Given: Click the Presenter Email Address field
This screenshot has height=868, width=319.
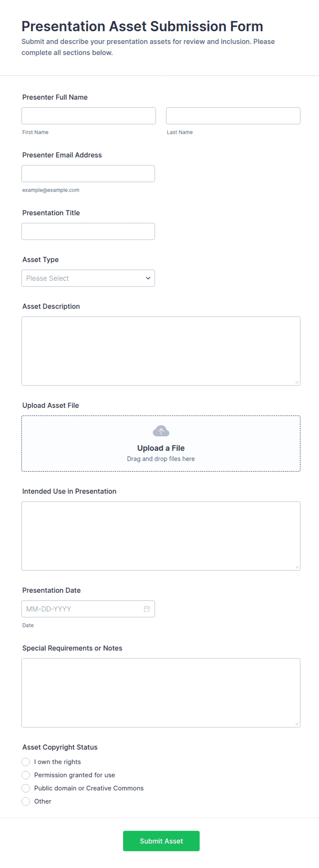Looking at the screenshot, I should pyautogui.click(x=88, y=173).
